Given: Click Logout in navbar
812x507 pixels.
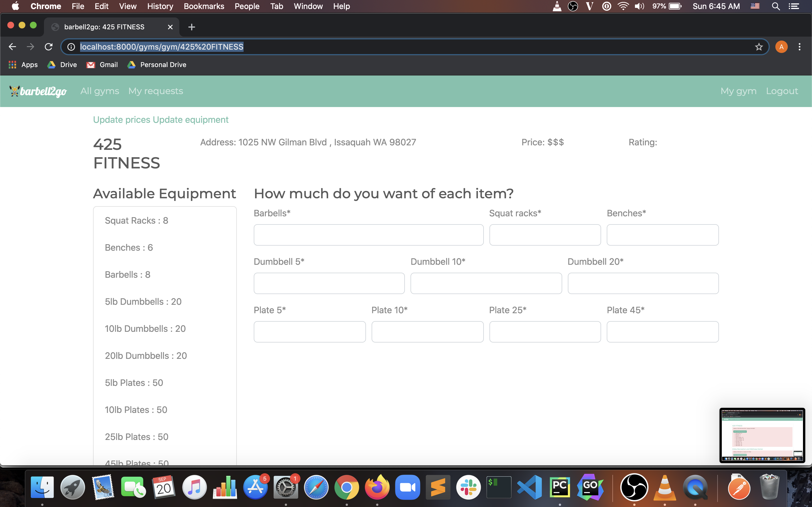Looking at the screenshot, I should pyautogui.click(x=782, y=91).
